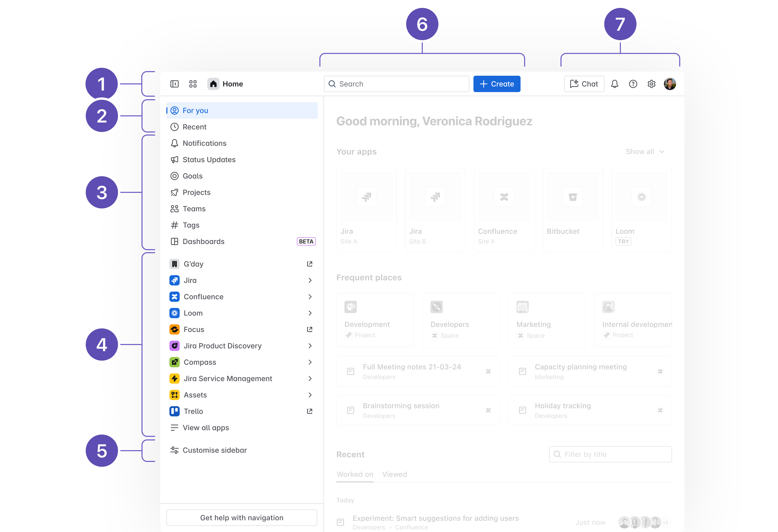
Task: Open Focus app in sidebar
Action: tap(194, 330)
